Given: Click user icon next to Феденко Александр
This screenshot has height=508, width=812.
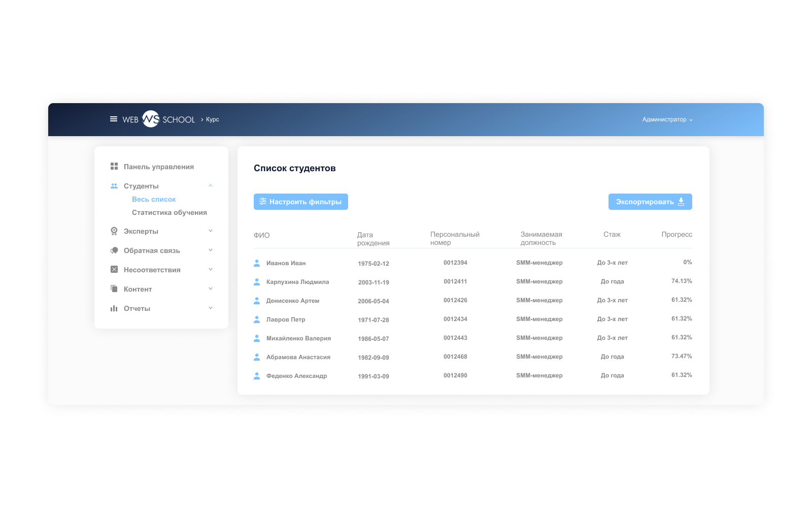Looking at the screenshot, I should point(257,376).
